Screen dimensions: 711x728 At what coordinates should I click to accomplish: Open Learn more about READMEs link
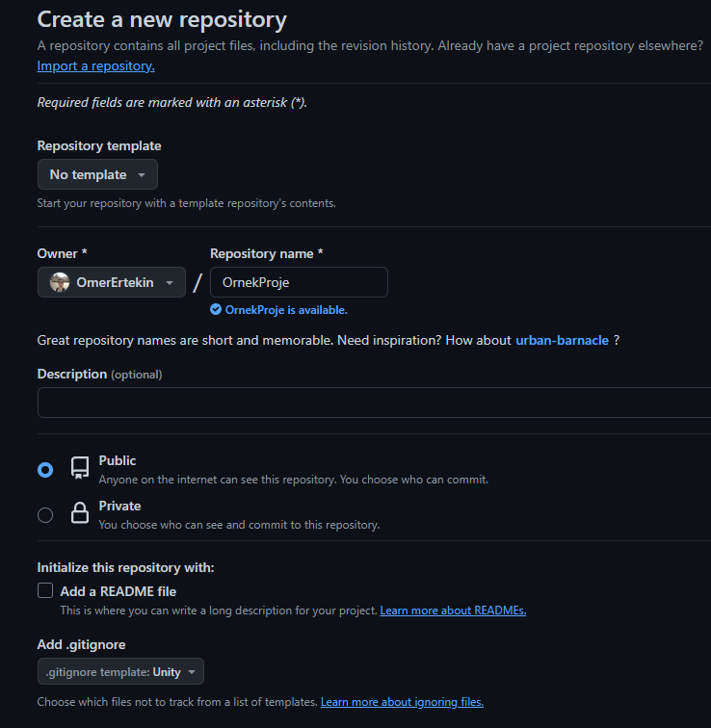coord(453,611)
